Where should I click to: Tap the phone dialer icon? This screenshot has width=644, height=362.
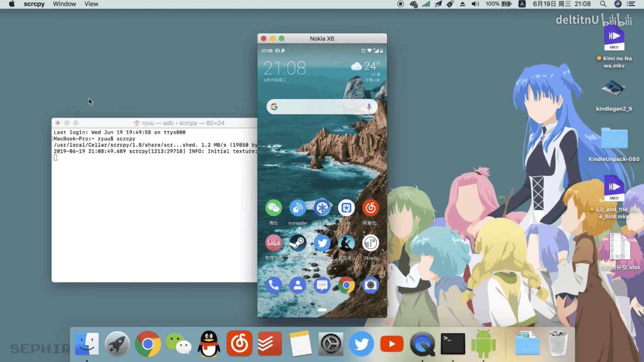pyautogui.click(x=273, y=285)
